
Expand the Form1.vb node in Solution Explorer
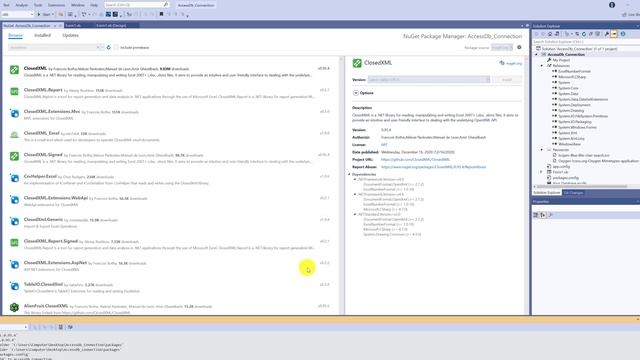point(542,172)
